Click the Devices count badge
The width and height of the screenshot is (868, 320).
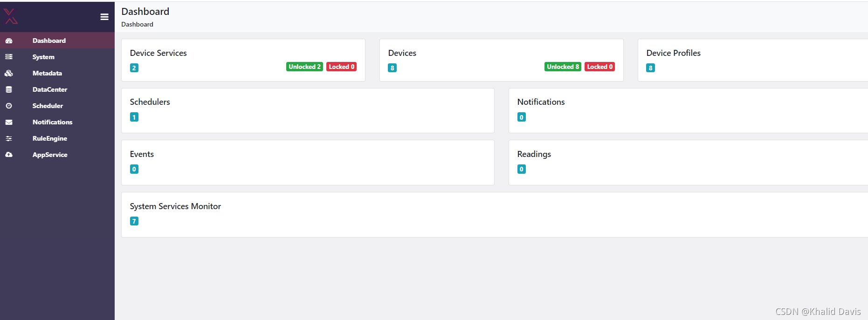point(393,68)
